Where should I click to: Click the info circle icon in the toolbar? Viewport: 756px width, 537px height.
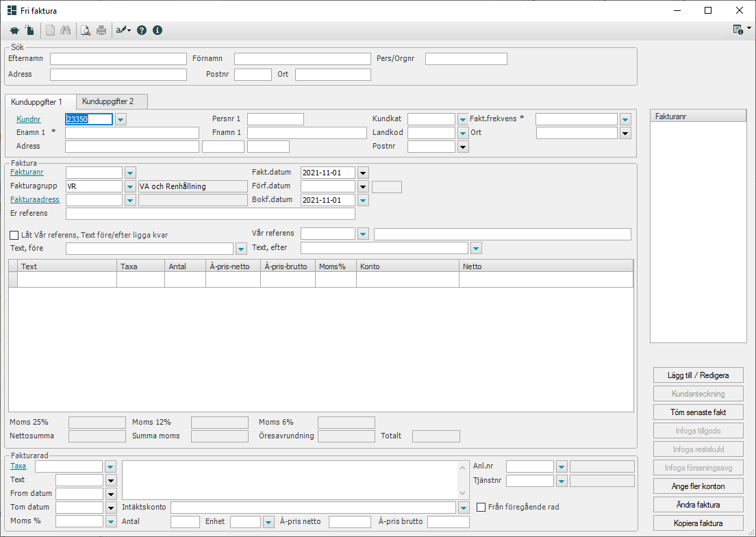point(157,30)
